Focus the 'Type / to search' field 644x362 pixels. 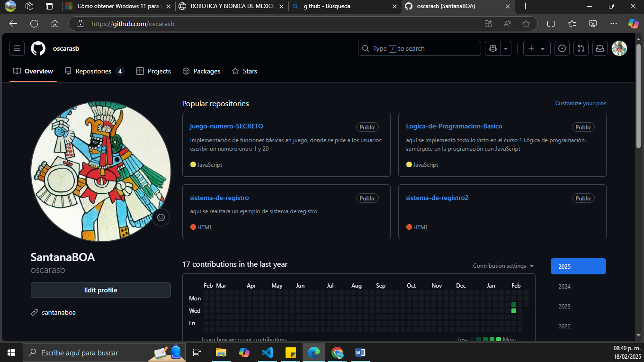419,48
